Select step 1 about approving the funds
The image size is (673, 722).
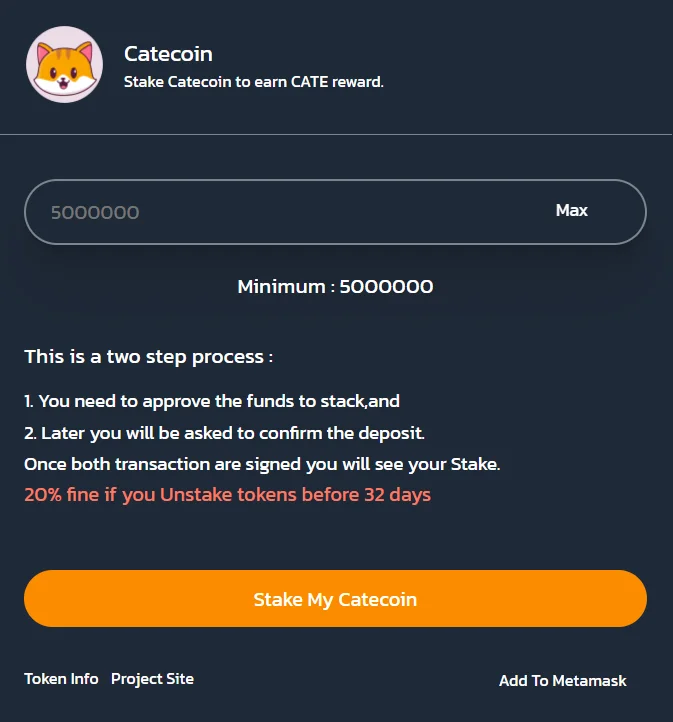[212, 401]
